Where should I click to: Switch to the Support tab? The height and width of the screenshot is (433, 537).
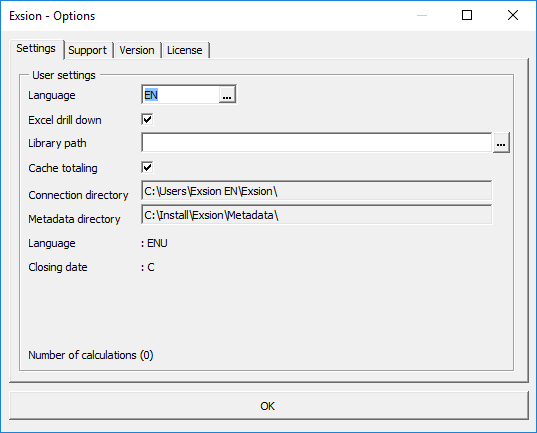point(88,50)
